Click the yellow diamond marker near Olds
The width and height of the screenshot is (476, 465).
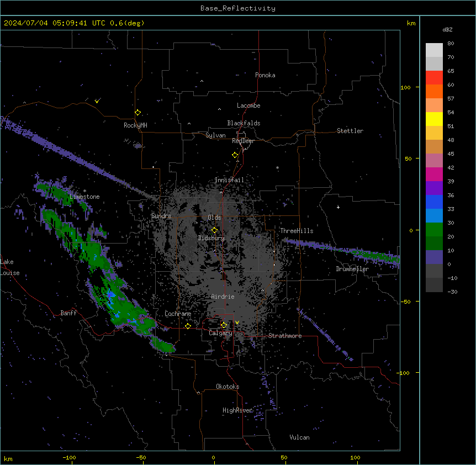coord(214,230)
